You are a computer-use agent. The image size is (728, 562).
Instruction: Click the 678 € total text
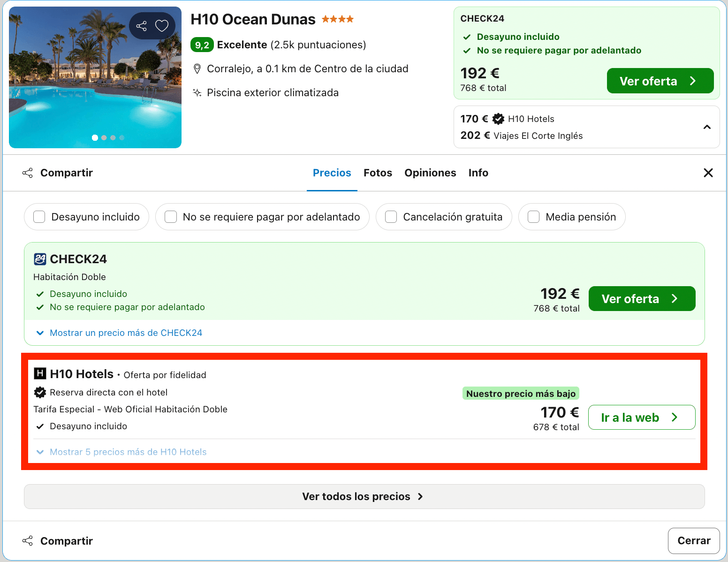tap(556, 427)
